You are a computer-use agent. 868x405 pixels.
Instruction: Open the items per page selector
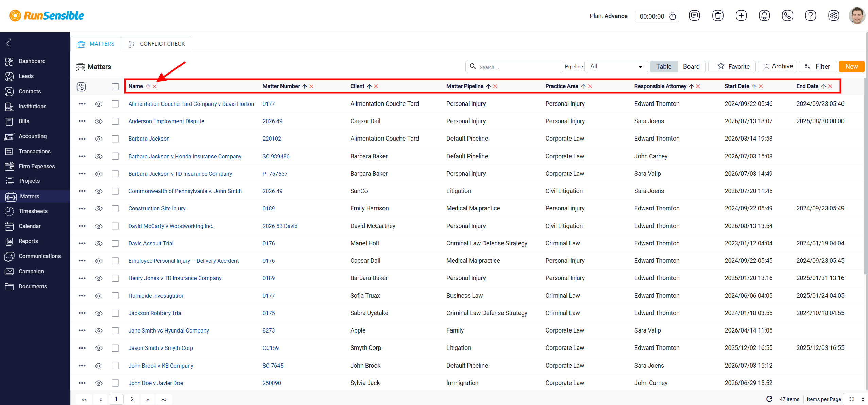pyautogui.click(x=855, y=399)
